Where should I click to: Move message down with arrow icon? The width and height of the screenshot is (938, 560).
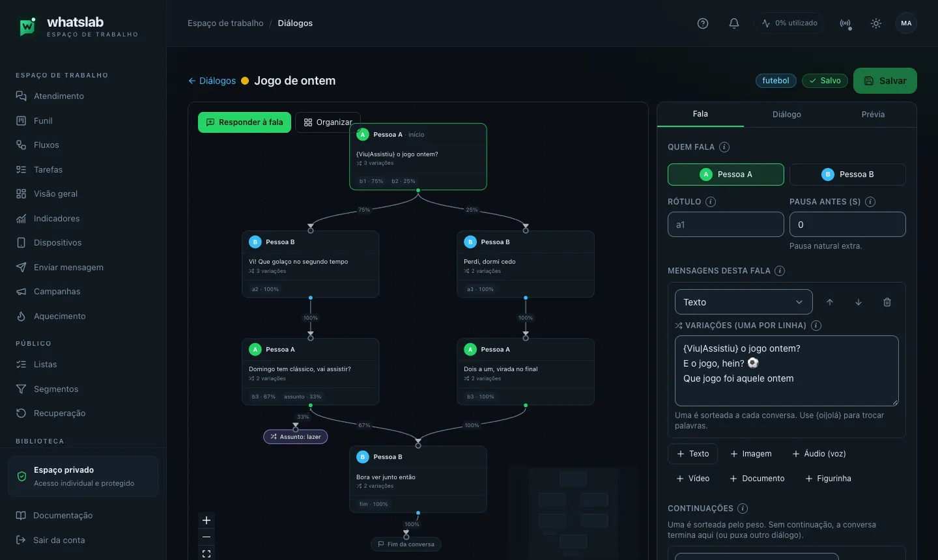859,302
